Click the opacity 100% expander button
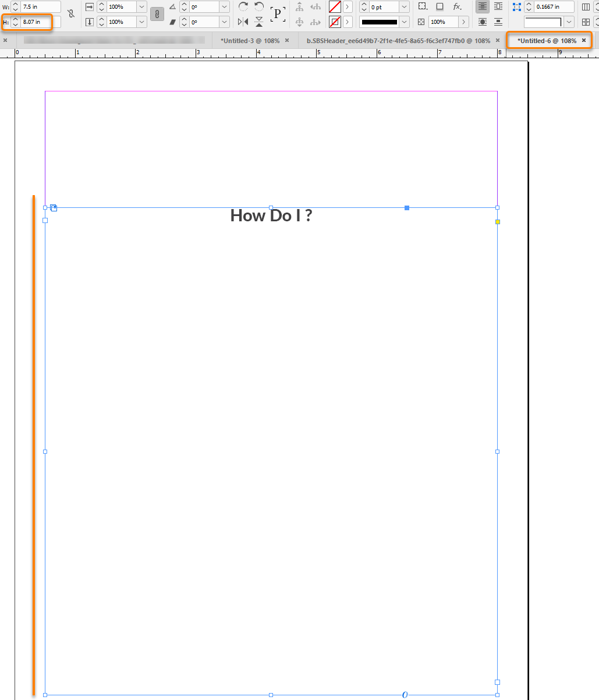This screenshot has width=599, height=700. coord(465,21)
